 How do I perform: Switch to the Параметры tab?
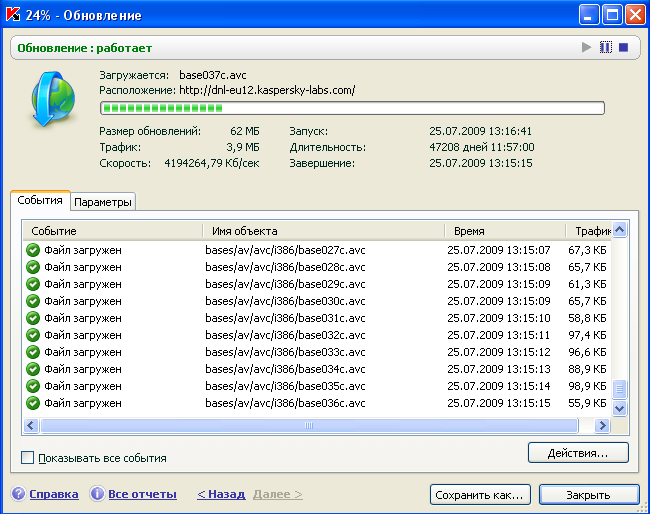pos(103,202)
